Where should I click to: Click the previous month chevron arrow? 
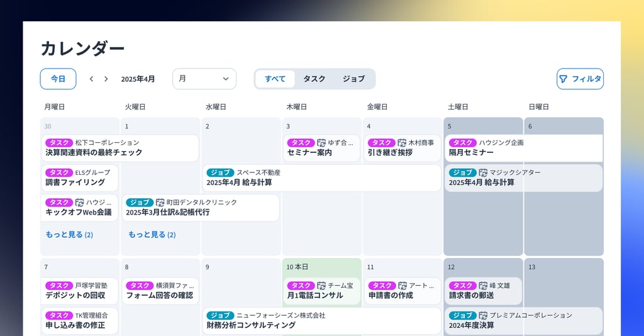coord(91,79)
